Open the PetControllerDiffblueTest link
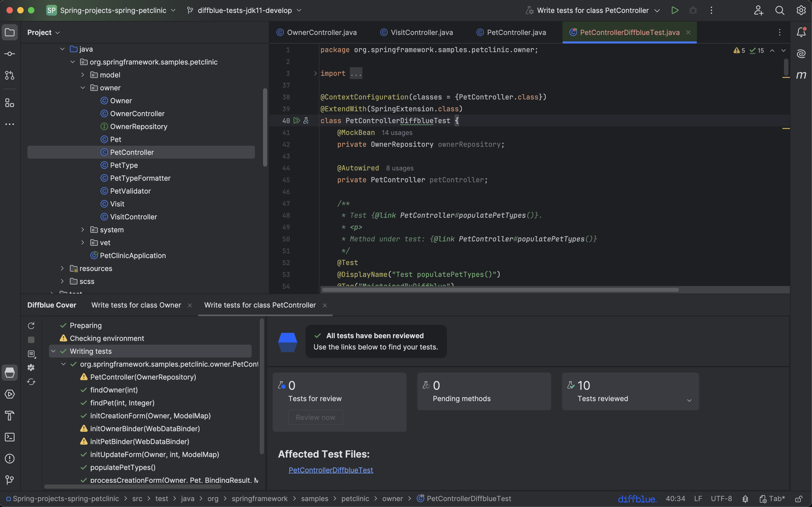Image resolution: width=812 pixels, height=507 pixels. [x=331, y=470]
